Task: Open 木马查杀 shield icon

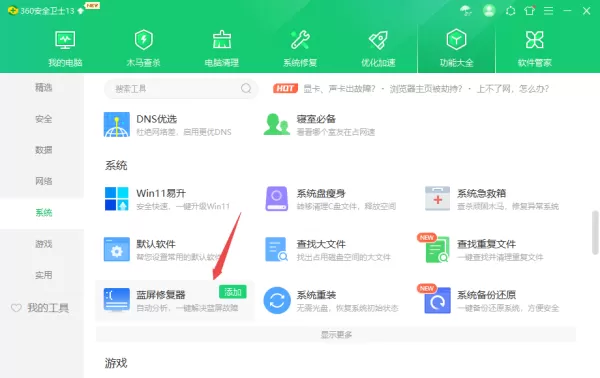Action: [143, 40]
